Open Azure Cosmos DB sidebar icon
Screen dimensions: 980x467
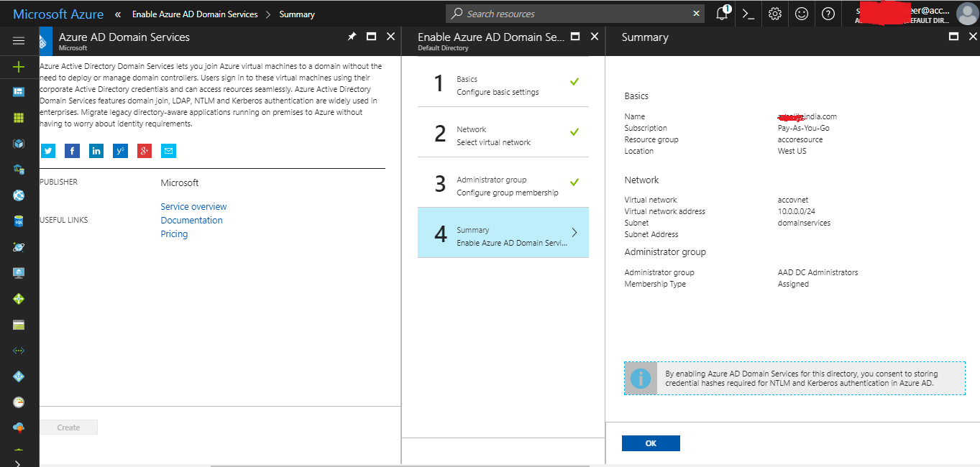(x=18, y=246)
